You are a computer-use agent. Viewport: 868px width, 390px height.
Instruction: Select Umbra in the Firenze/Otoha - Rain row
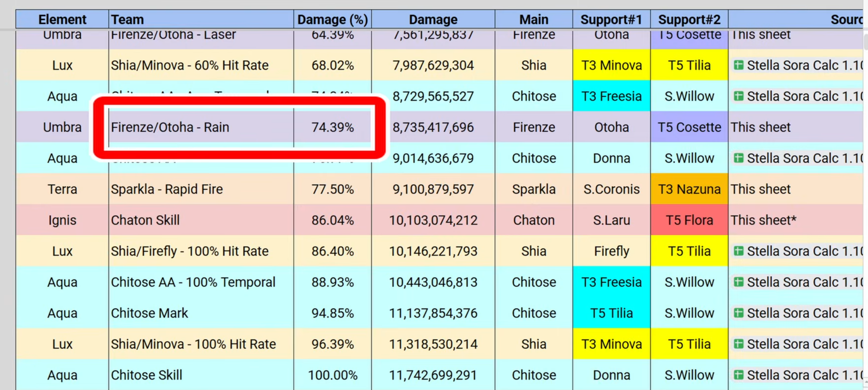coord(62,127)
